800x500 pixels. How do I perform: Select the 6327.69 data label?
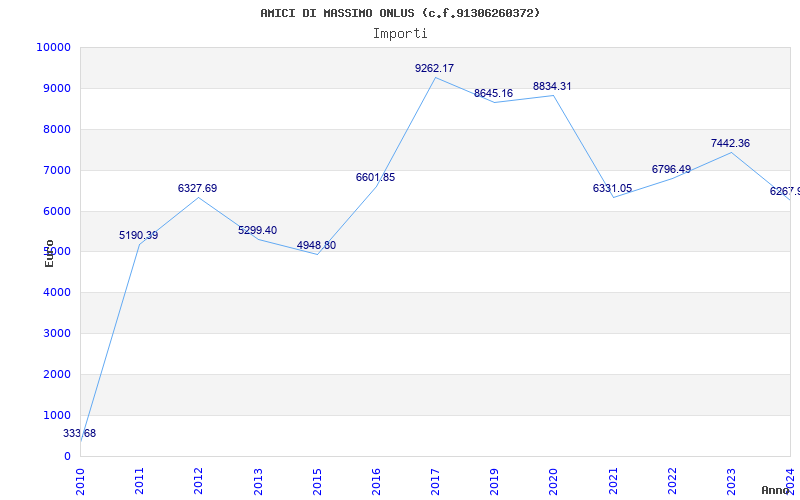click(x=197, y=189)
